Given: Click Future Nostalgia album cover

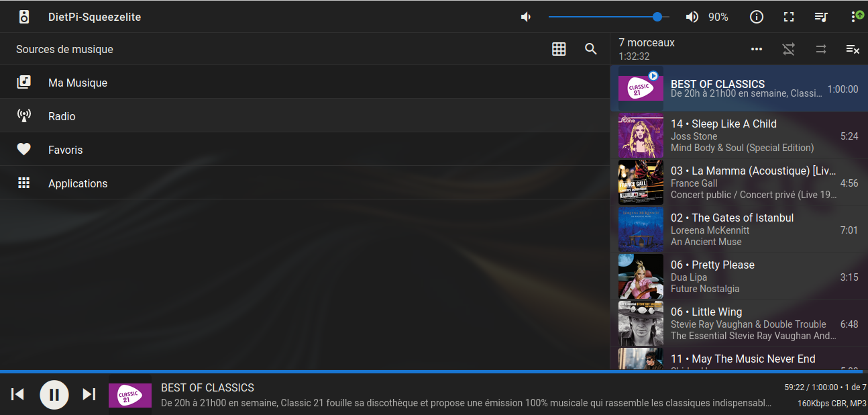Looking at the screenshot, I should [641, 277].
